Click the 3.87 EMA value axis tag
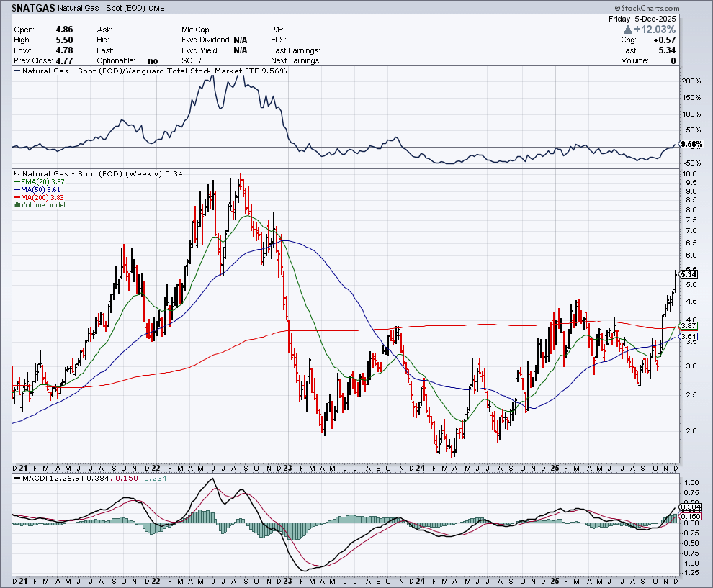Viewport: 713px width, 588px height. point(689,326)
